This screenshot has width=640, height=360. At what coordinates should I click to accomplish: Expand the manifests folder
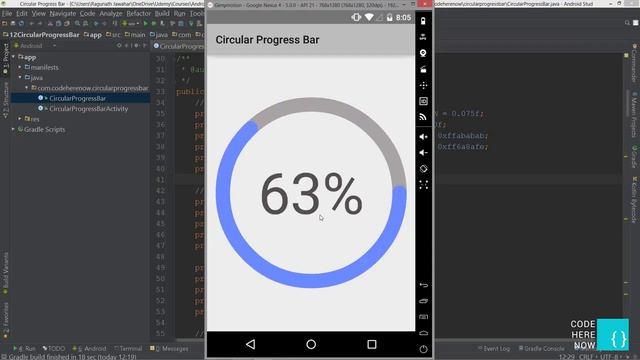pos(20,67)
